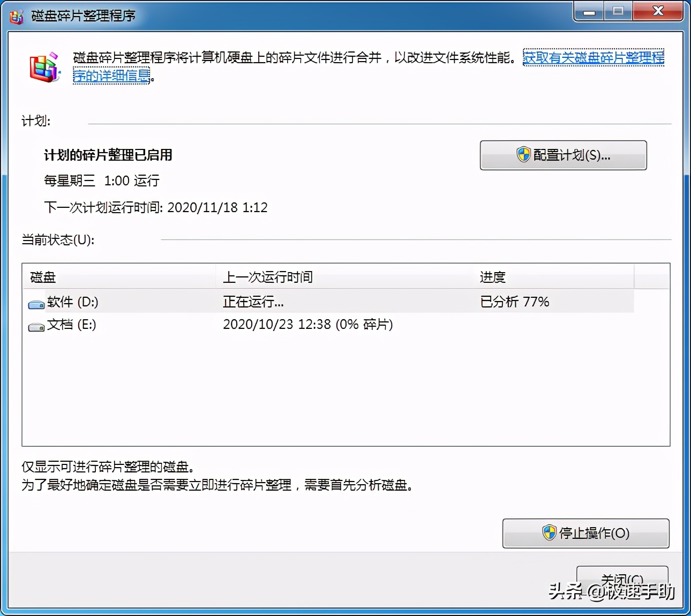Click the 磁盘 column header

point(42,277)
